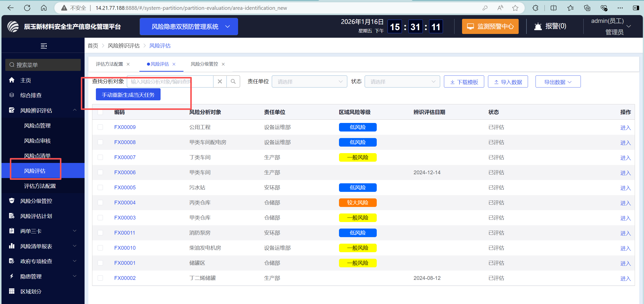Toggle the browser sidebar pane icon
The width and height of the screenshot is (644, 304).
pos(636,8)
